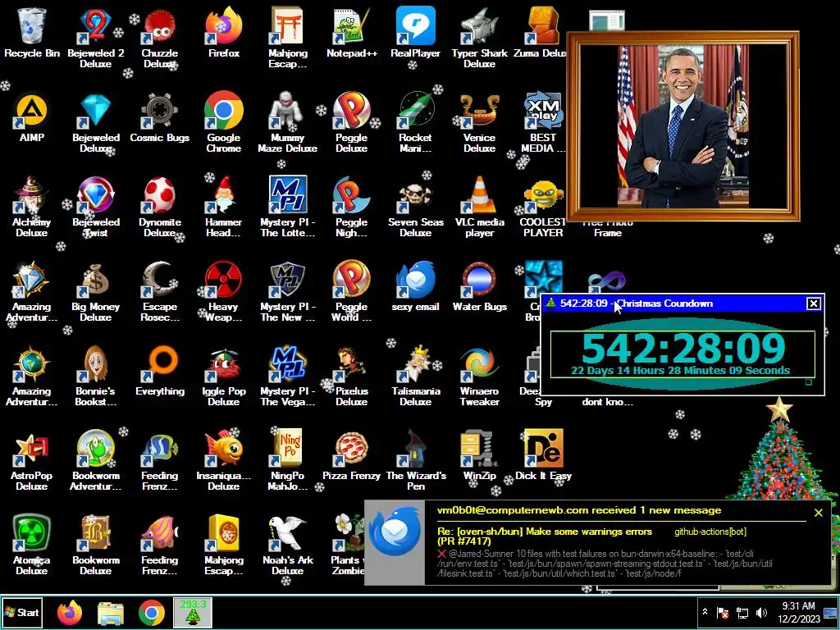The image size is (840, 630).
Task: Launch Water Bugs desktop icon
Action: point(479,286)
